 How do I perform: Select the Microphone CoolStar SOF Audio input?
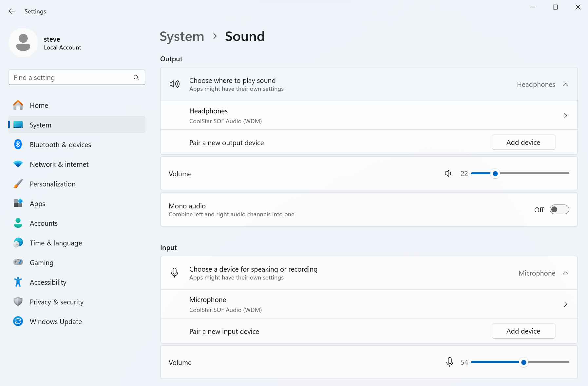coord(369,304)
